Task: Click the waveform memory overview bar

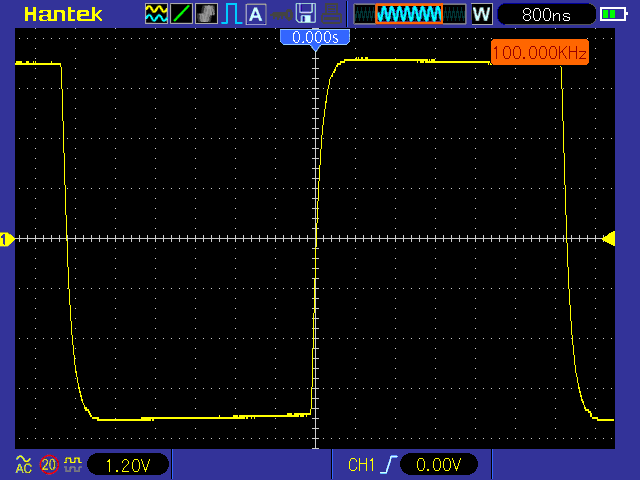Action: coord(409,14)
